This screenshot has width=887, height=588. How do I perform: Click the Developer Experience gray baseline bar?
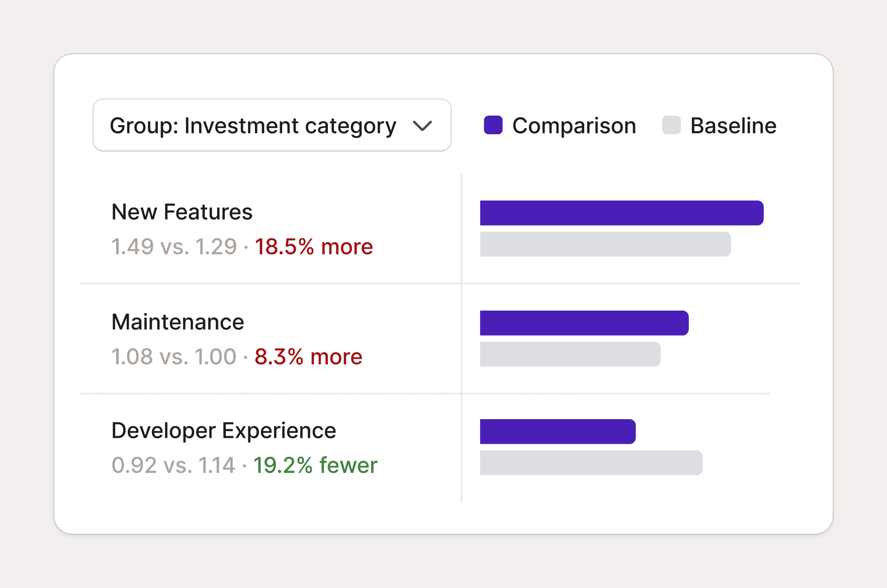click(591, 463)
